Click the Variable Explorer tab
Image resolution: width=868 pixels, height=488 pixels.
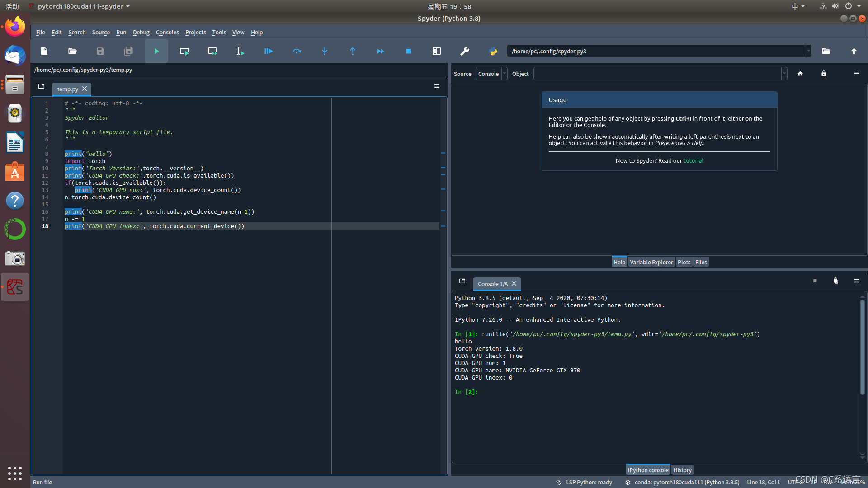pos(651,262)
